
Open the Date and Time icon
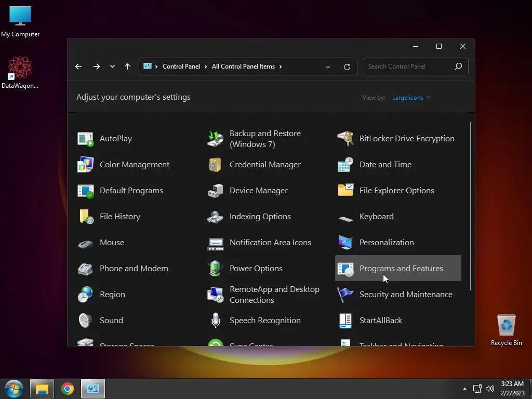[345, 165]
